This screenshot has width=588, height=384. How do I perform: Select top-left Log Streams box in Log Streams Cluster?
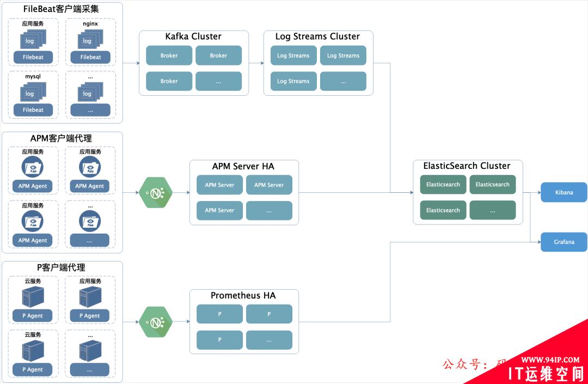(293, 56)
